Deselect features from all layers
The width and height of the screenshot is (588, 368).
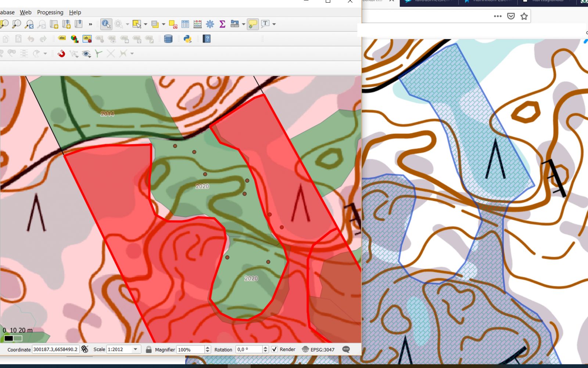173,24
